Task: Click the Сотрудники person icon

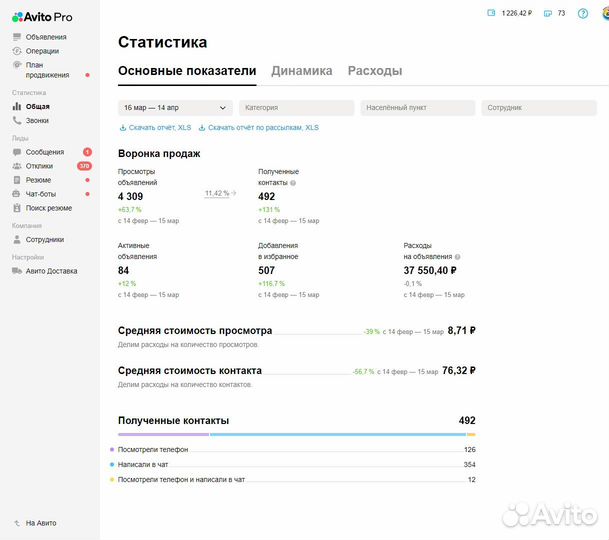Action: tap(17, 239)
